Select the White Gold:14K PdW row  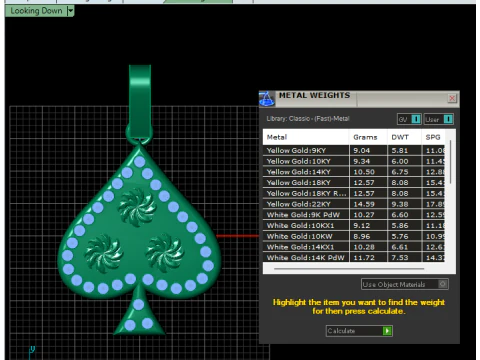353,257
